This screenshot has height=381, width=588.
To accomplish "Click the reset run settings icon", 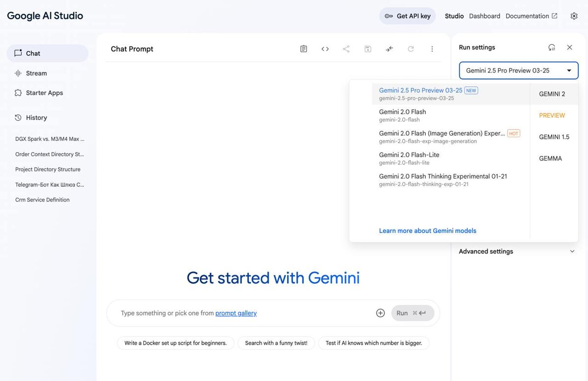I will tap(552, 48).
